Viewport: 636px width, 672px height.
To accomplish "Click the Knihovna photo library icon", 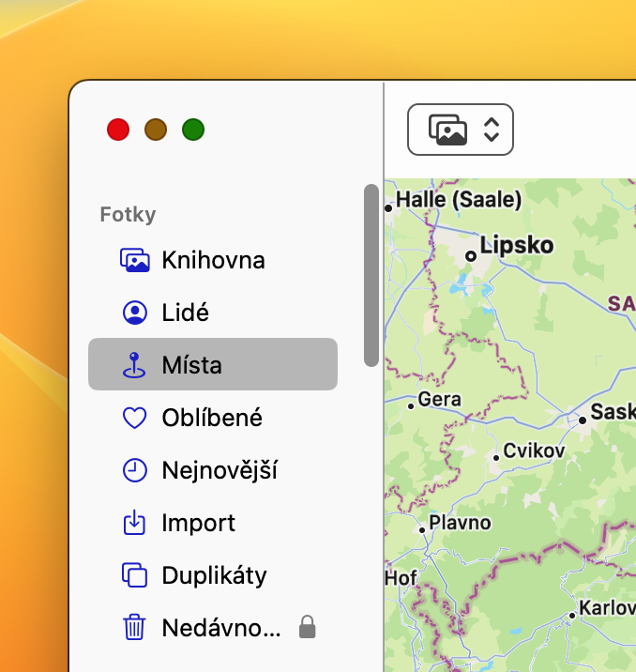I will coord(134,260).
